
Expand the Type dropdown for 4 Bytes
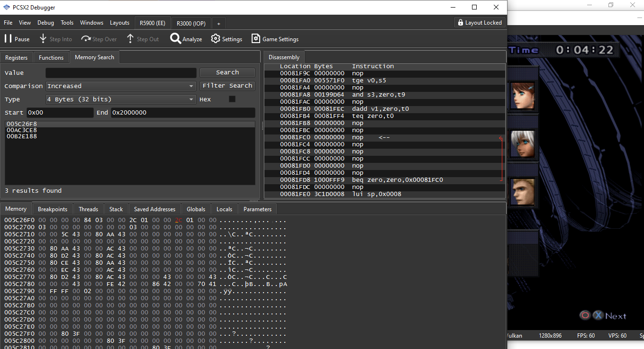(121, 99)
